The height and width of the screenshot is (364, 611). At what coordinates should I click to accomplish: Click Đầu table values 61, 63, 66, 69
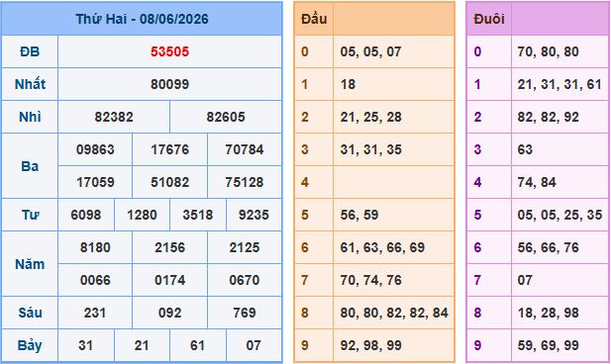382,247
